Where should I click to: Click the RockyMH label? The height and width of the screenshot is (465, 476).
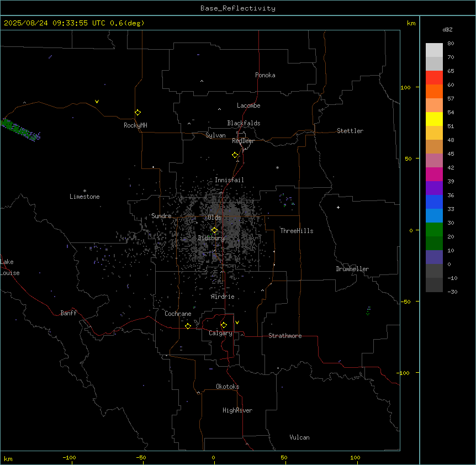[x=135, y=125]
